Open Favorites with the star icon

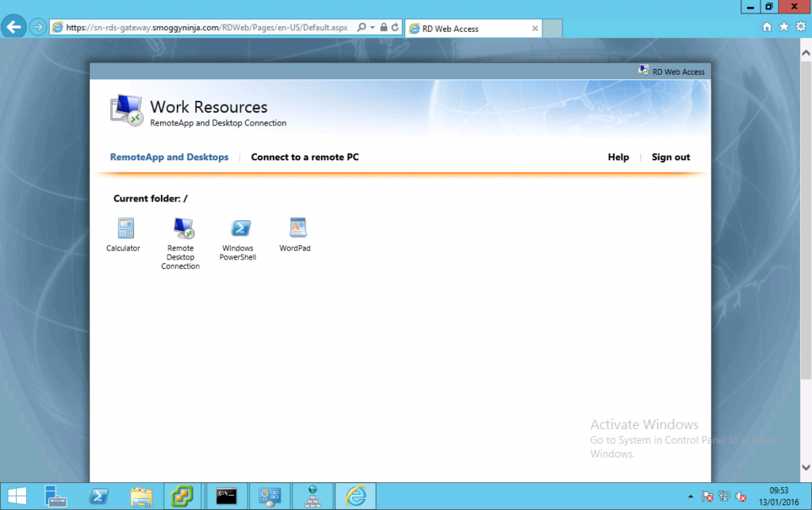[784, 26]
